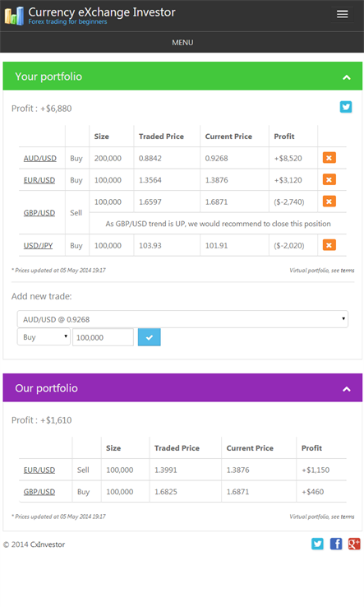364x607 pixels.
Task: Click the footer Twitter icon
Action: [x=318, y=544]
